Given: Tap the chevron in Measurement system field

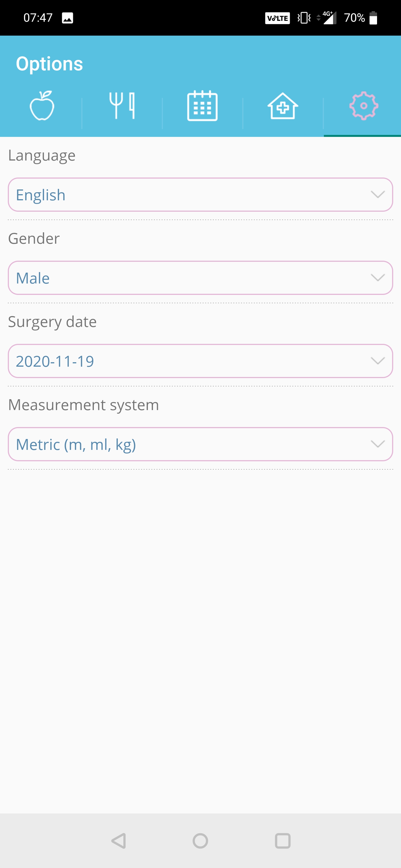Looking at the screenshot, I should (x=377, y=444).
